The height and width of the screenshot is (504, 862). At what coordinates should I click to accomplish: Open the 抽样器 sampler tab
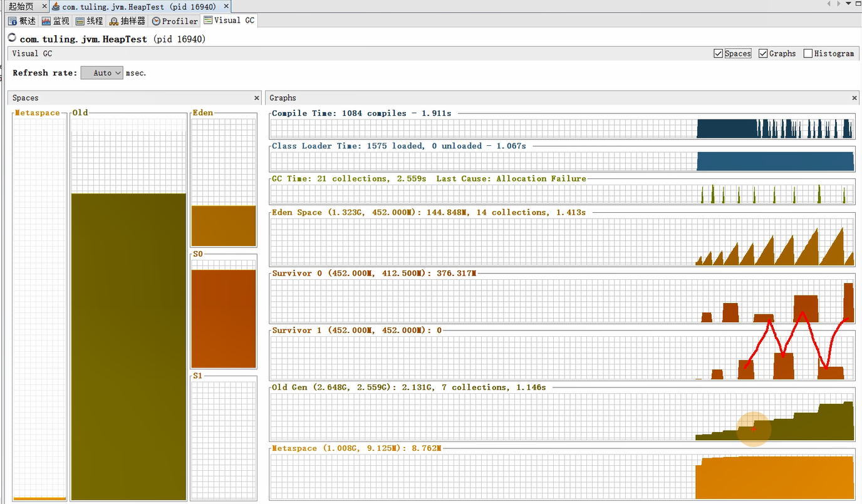(x=127, y=21)
